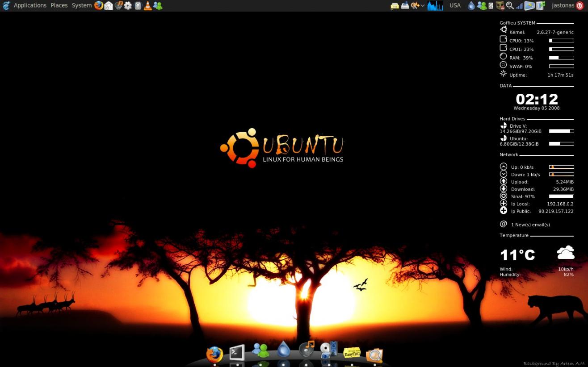588x367 pixels.
Task: Launch VLC media player from top panel
Action: point(147,6)
